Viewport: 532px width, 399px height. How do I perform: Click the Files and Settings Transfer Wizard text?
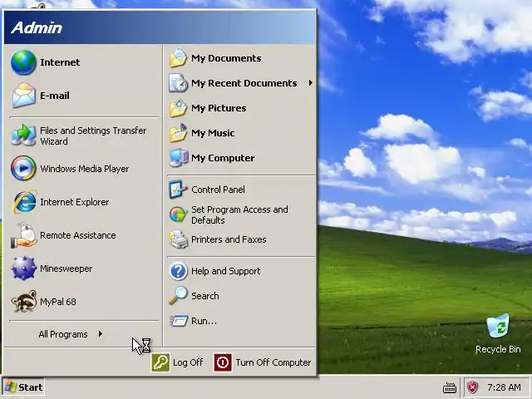[93, 135]
